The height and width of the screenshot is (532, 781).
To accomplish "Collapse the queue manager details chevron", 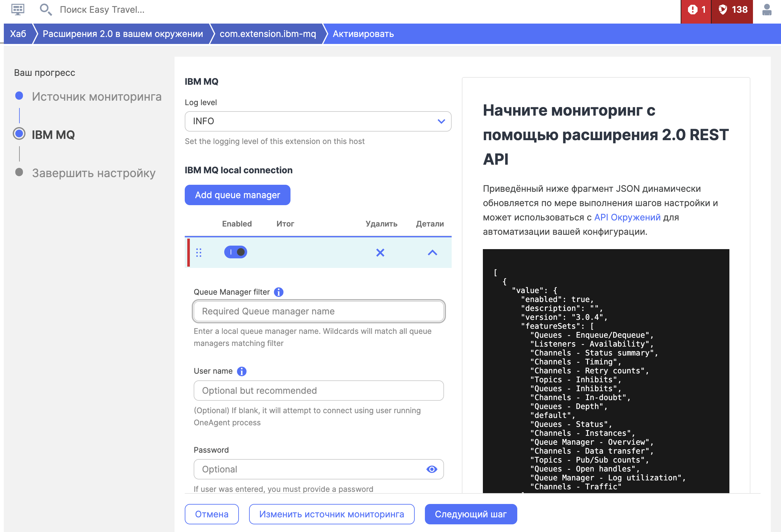I will [x=432, y=252].
